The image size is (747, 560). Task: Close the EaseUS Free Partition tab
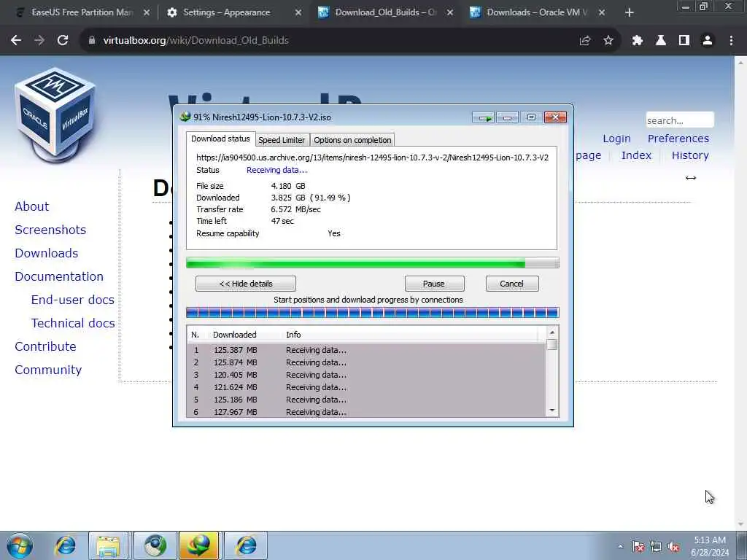(147, 13)
